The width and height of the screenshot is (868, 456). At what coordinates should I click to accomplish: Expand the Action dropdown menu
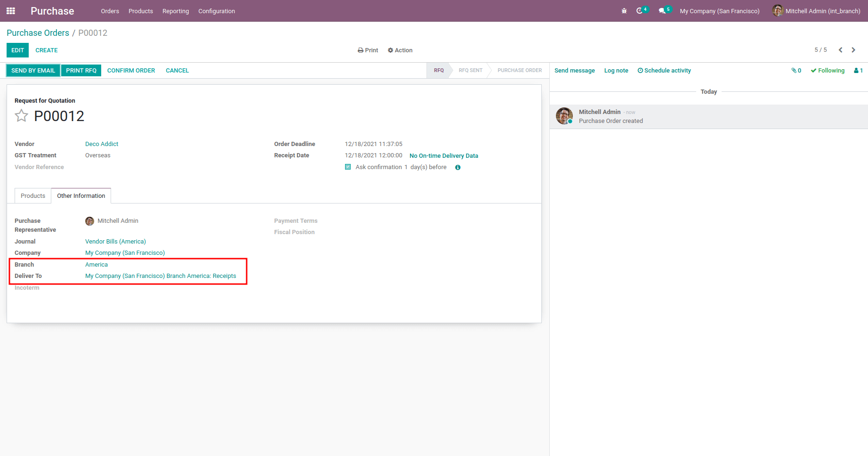pos(400,50)
